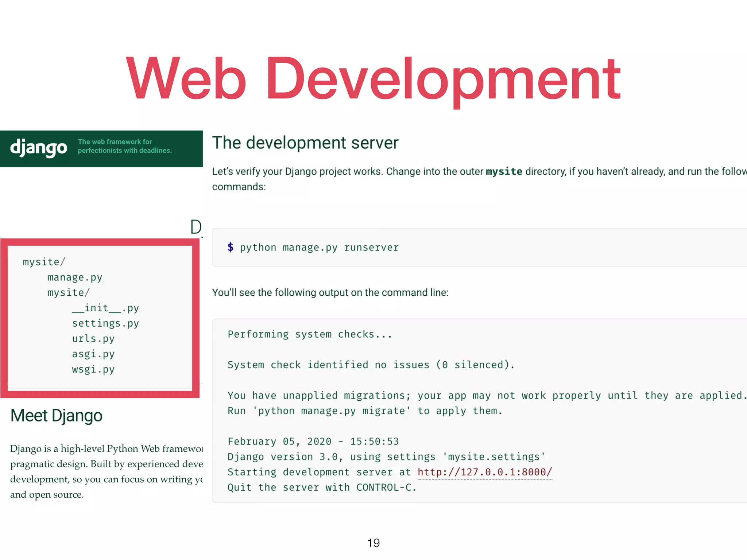Click 'You have unapplied migrations' output line
Screen dimensions: 747x560
[x=487, y=396]
